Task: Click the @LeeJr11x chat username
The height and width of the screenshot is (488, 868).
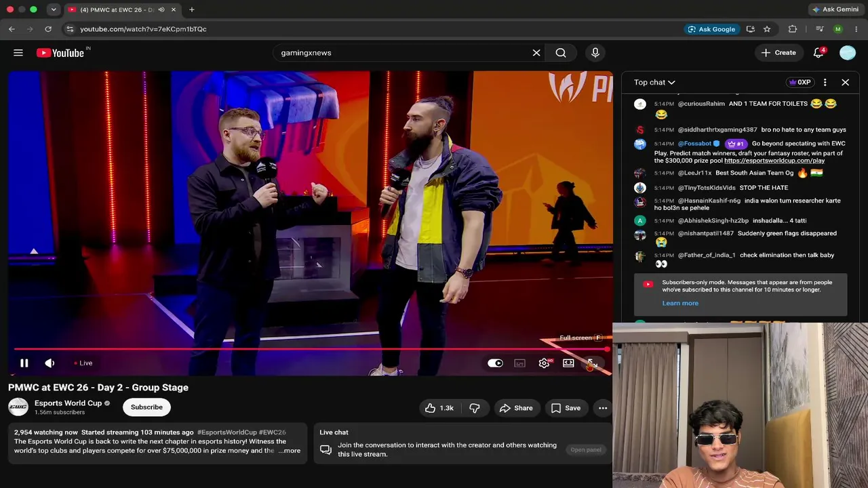Action: coord(694,173)
